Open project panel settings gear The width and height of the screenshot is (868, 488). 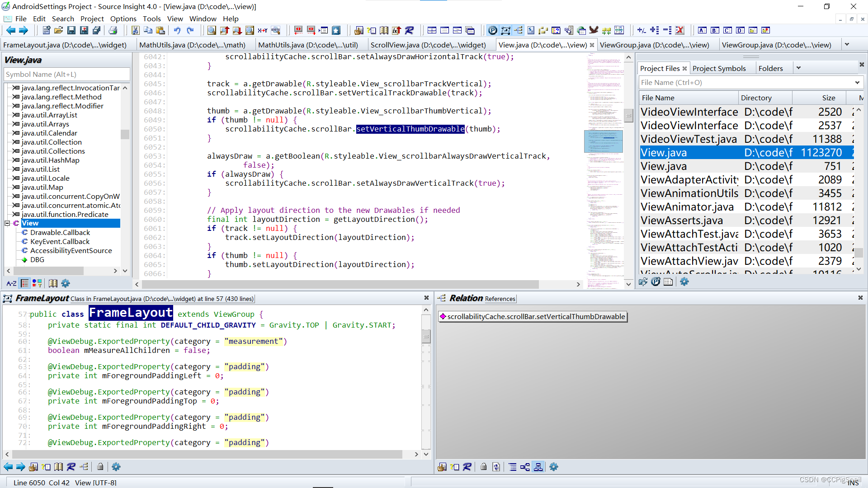[x=684, y=282]
